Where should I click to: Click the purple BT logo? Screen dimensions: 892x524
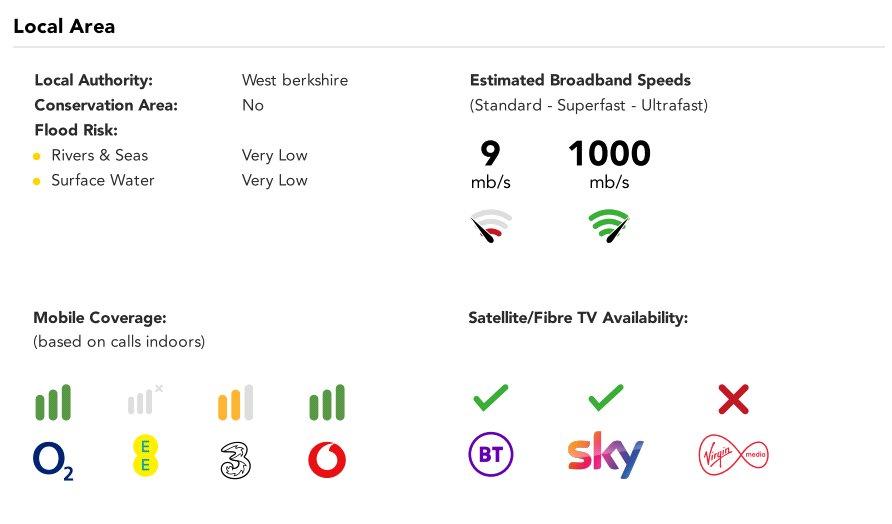491,454
